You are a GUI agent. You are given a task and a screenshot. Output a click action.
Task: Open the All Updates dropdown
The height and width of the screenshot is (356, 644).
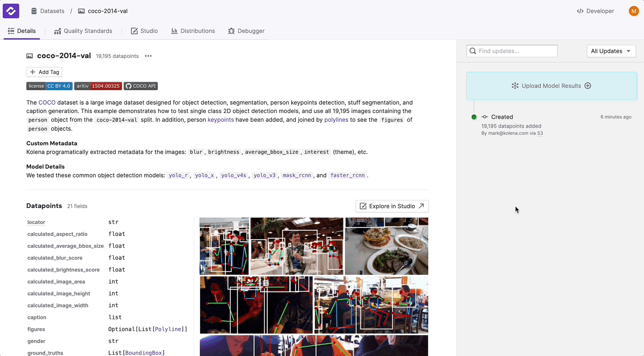point(611,51)
